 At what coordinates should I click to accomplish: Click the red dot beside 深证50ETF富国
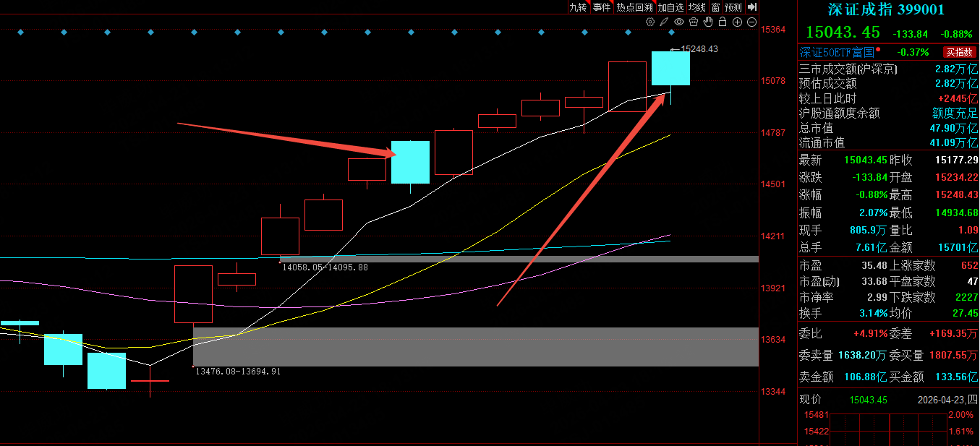(878, 50)
